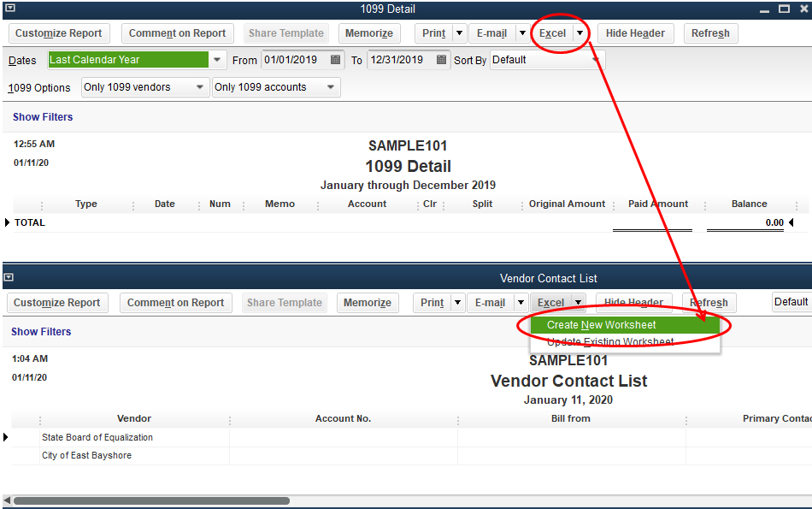Open the Only 1099 vendors dropdown
Viewport: 812px width, 509px height.
(x=200, y=87)
